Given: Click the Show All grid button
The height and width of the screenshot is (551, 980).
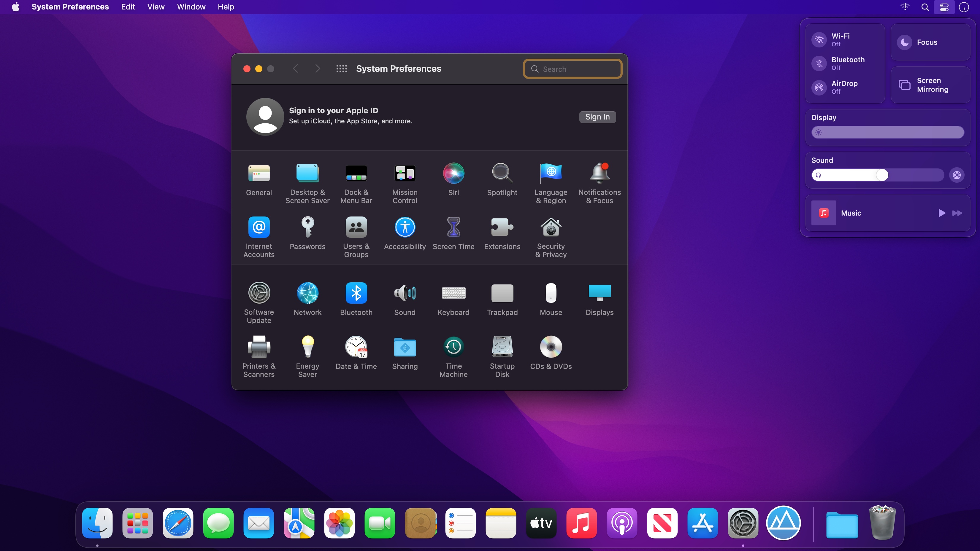Looking at the screenshot, I should 342,69.
